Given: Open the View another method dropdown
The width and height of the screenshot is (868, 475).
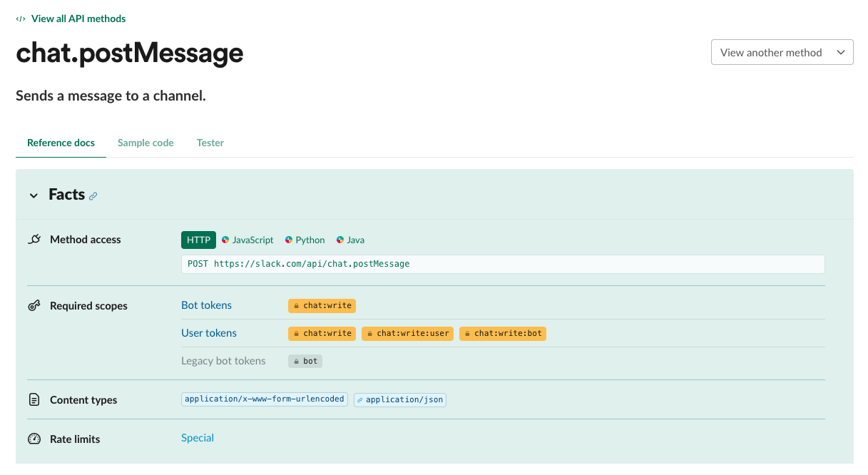Looking at the screenshot, I should coord(782,52).
